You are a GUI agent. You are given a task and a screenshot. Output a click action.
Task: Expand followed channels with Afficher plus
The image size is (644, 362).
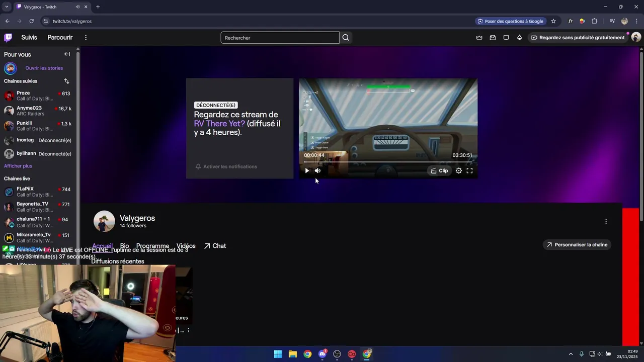tap(18, 166)
